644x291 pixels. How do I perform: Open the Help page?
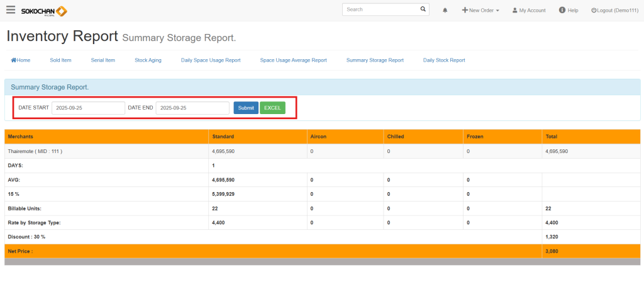tap(568, 11)
